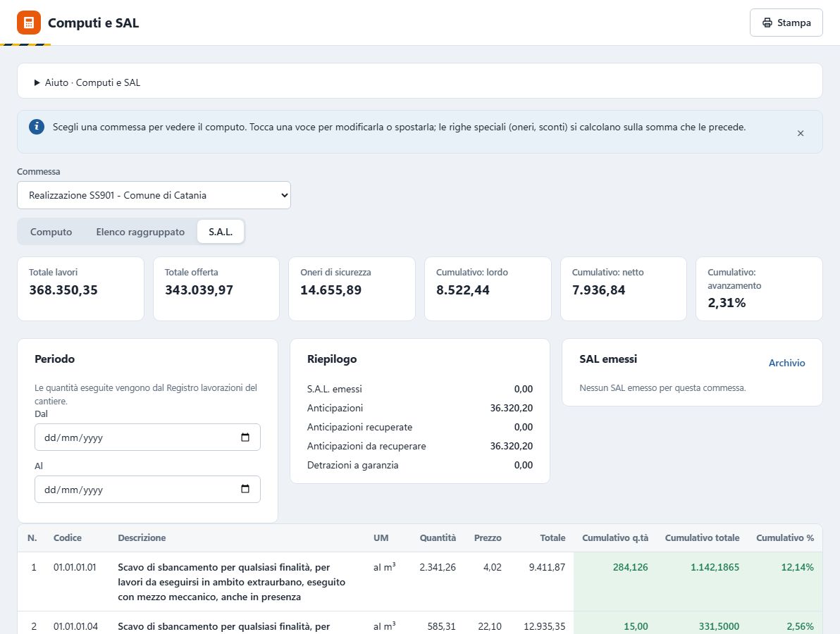The height and width of the screenshot is (634, 840).
Task: Click the printer icon in Stampa button
Action: coord(767,23)
